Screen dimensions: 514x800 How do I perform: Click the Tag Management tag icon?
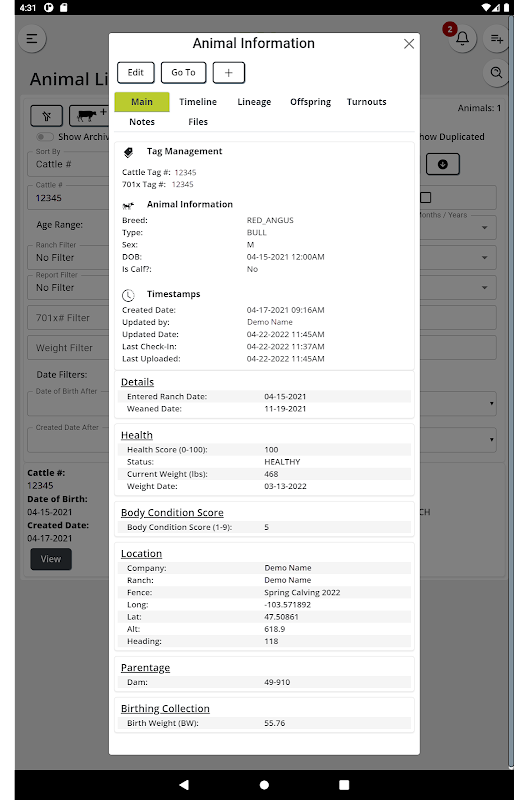[128, 152]
